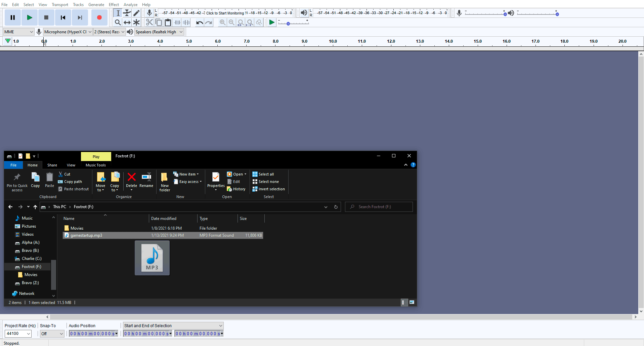Open the MME audio host dropdown
644x346 pixels.
19,32
